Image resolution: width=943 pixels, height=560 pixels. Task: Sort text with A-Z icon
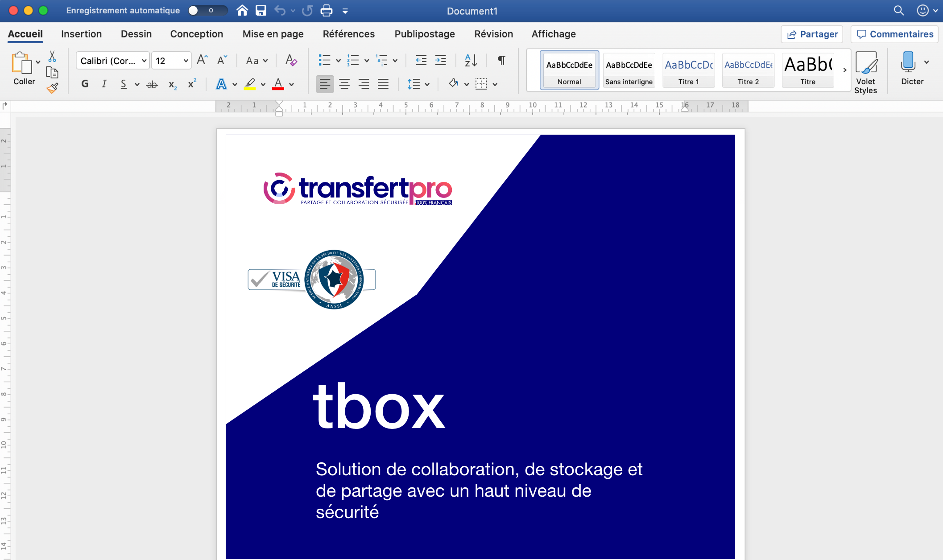(x=471, y=60)
